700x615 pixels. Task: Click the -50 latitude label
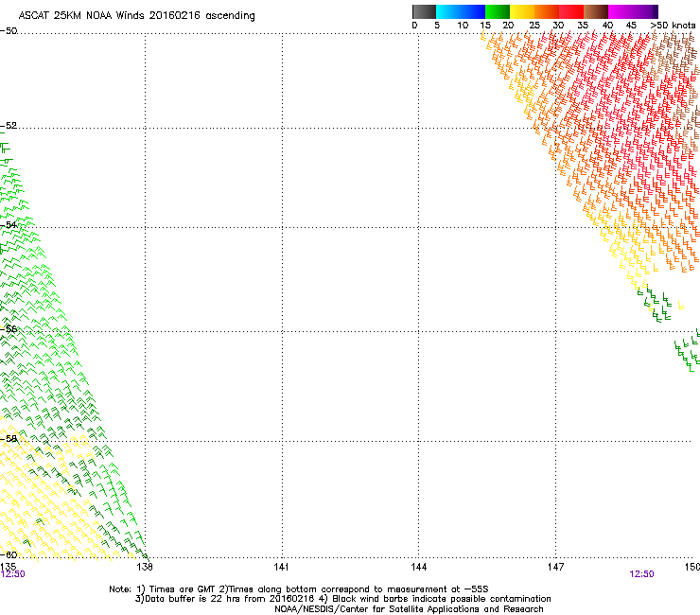click(9, 31)
